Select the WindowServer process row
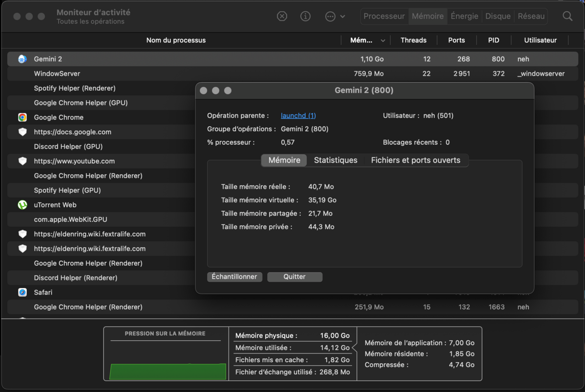The width and height of the screenshot is (585, 392). pos(292,74)
